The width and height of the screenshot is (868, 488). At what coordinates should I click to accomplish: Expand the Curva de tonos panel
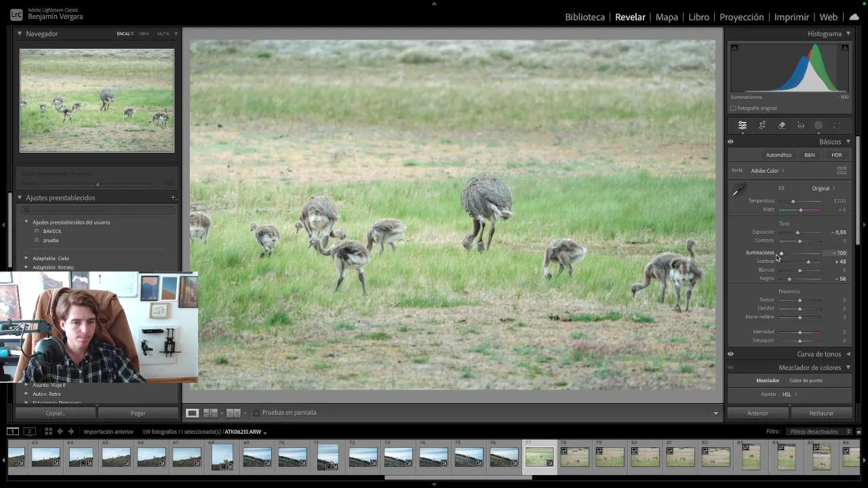[x=848, y=354]
